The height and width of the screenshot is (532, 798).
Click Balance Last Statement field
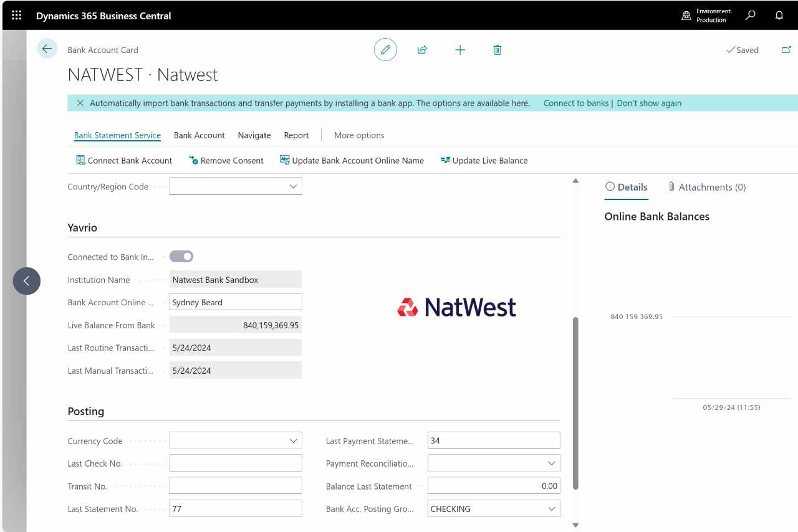click(x=494, y=486)
